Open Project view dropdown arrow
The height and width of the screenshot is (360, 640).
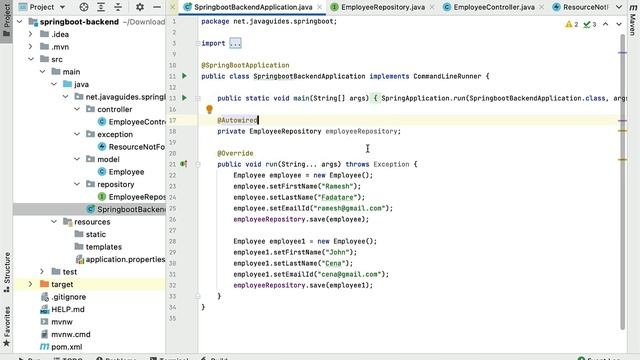pos(62,7)
